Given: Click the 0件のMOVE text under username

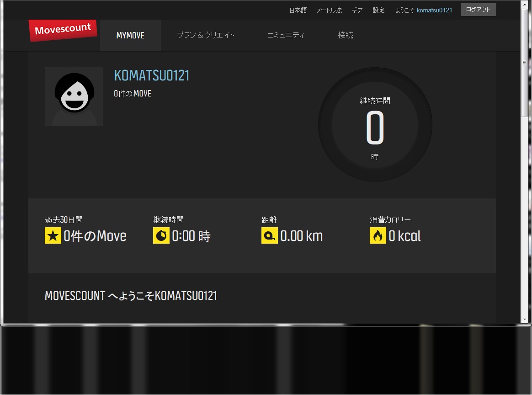Looking at the screenshot, I should tap(133, 94).
